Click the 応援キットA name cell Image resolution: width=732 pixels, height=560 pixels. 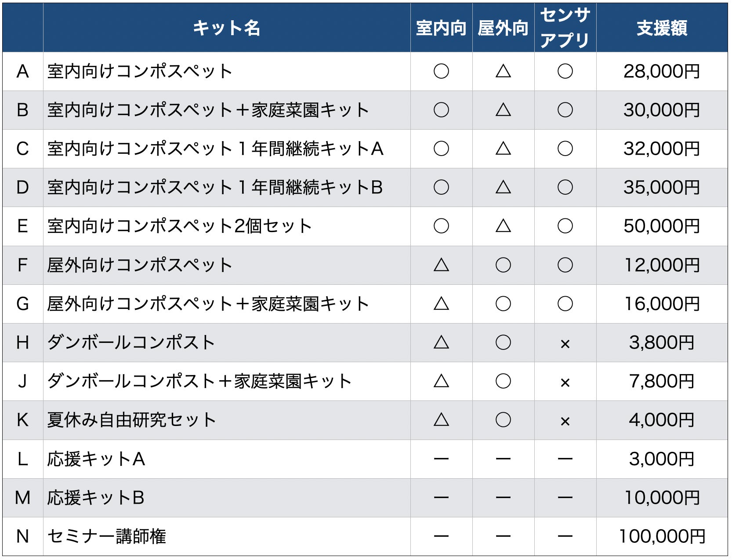(x=96, y=459)
